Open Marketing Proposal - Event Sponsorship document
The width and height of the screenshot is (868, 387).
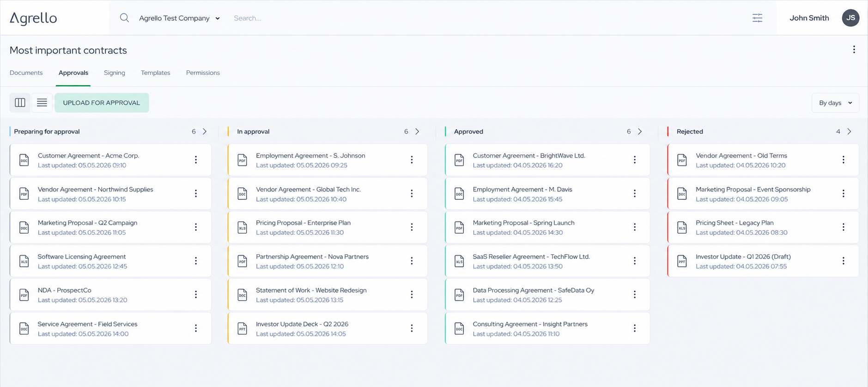[x=763, y=193]
